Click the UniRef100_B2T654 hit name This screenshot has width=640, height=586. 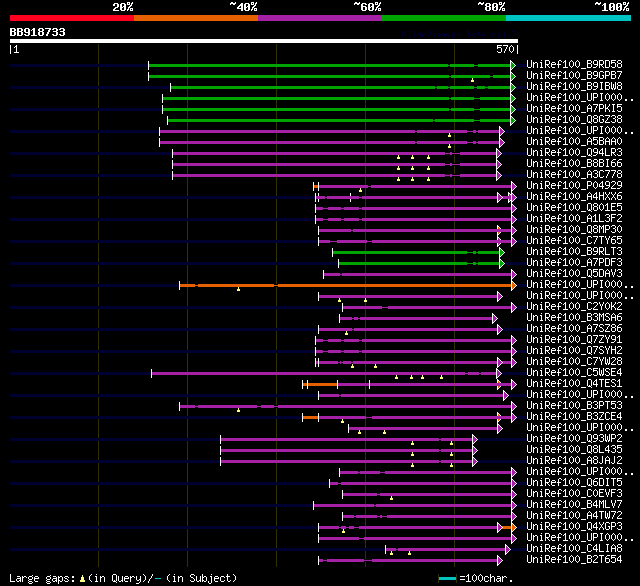[x=574, y=560]
